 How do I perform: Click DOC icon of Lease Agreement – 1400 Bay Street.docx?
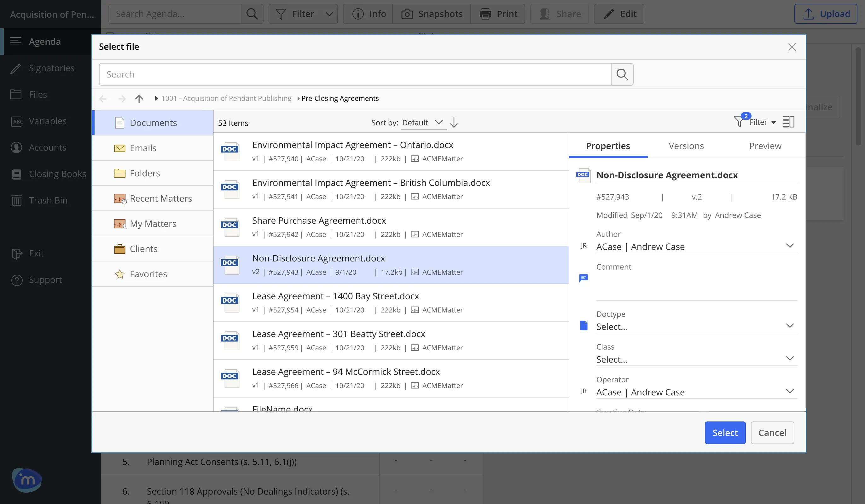point(229,303)
